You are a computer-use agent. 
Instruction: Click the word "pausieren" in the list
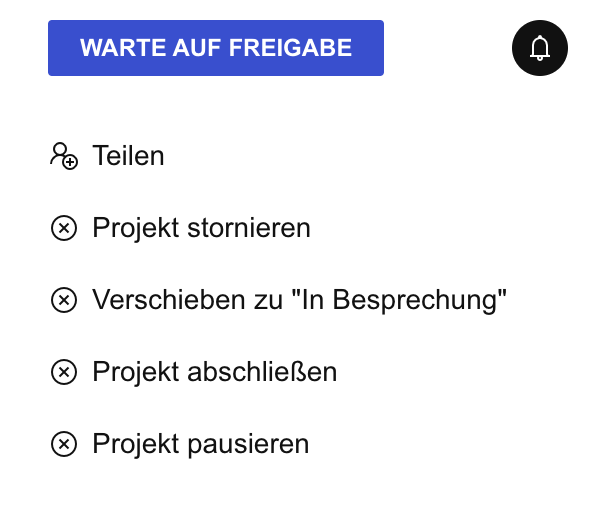[249, 445]
